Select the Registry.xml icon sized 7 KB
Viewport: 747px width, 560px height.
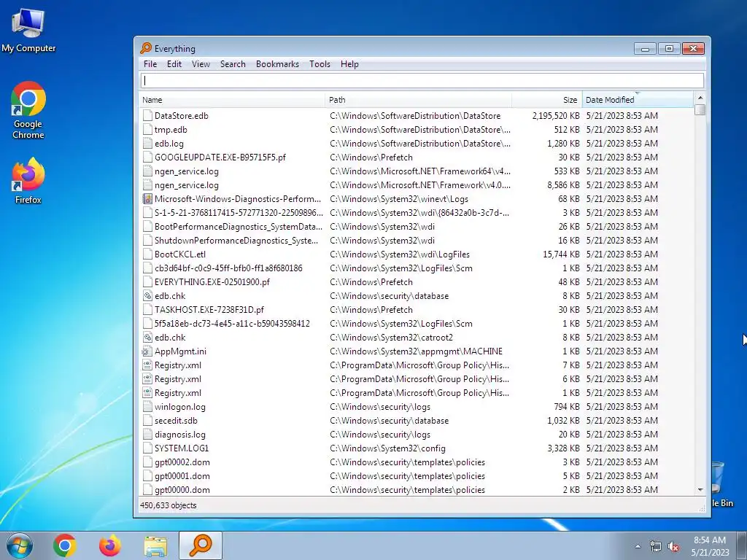[x=147, y=365]
